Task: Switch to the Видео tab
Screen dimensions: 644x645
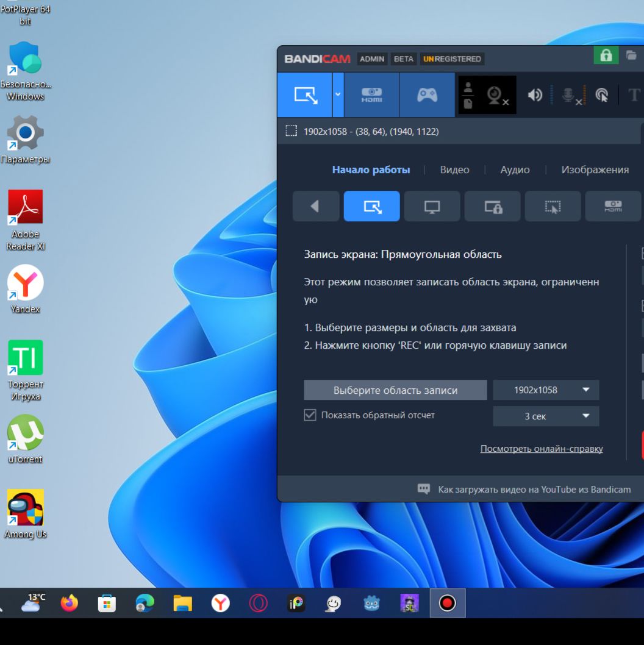Action: pyautogui.click(x=455, y=170)
